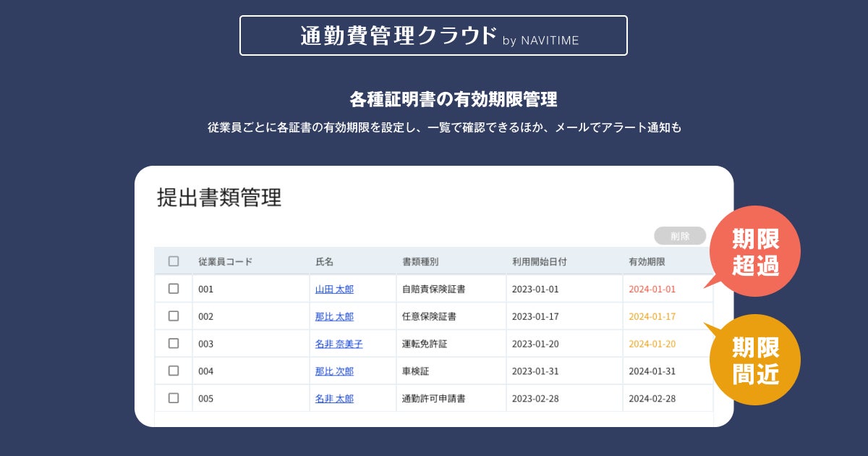868x456 pixels.
Task: Click the 書類種別 column header
Action: point(420,261)
